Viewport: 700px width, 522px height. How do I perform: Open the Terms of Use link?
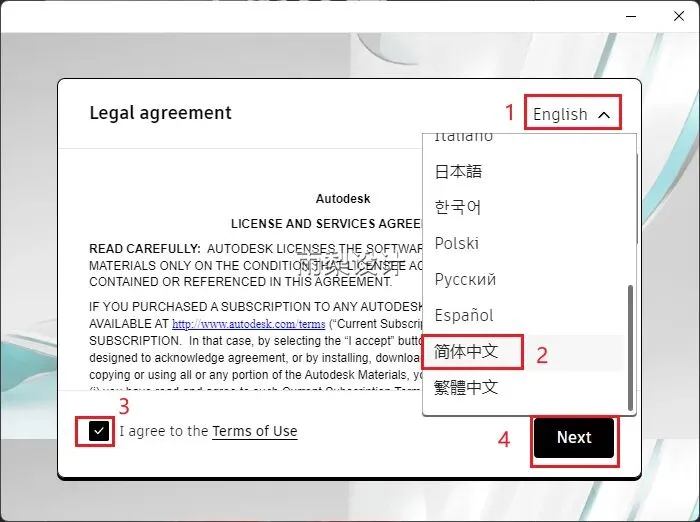[x=254, y=431]
